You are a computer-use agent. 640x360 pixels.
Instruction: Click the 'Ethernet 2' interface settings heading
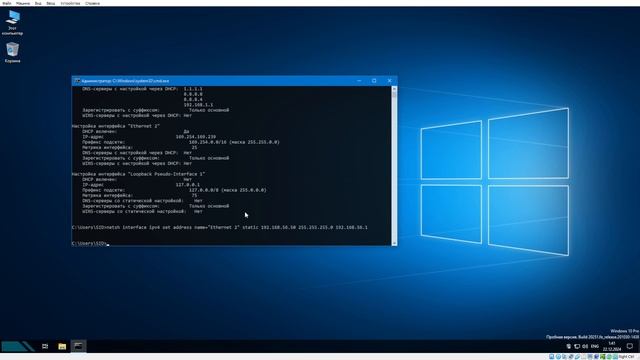(x=116, y=126)
